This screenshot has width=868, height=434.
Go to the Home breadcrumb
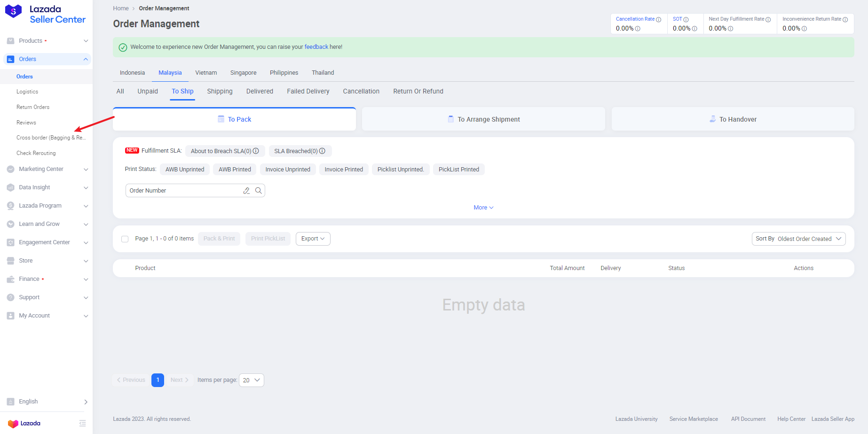tap(121, 8)
